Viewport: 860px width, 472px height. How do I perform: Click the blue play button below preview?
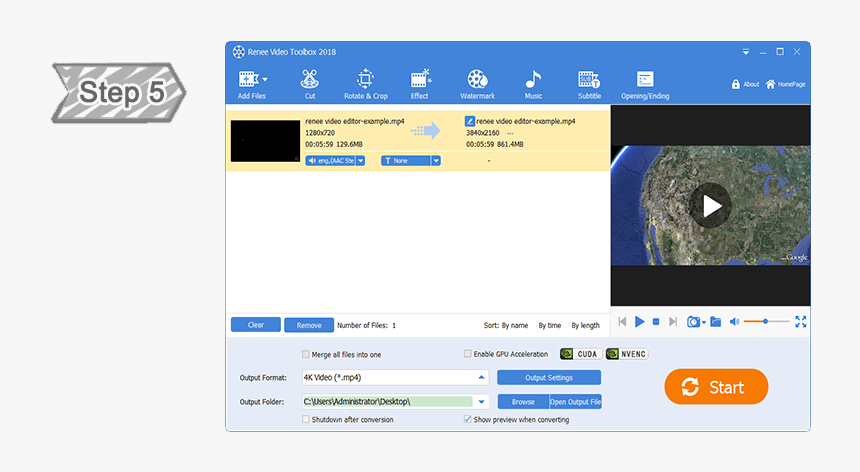pos(640,322)
